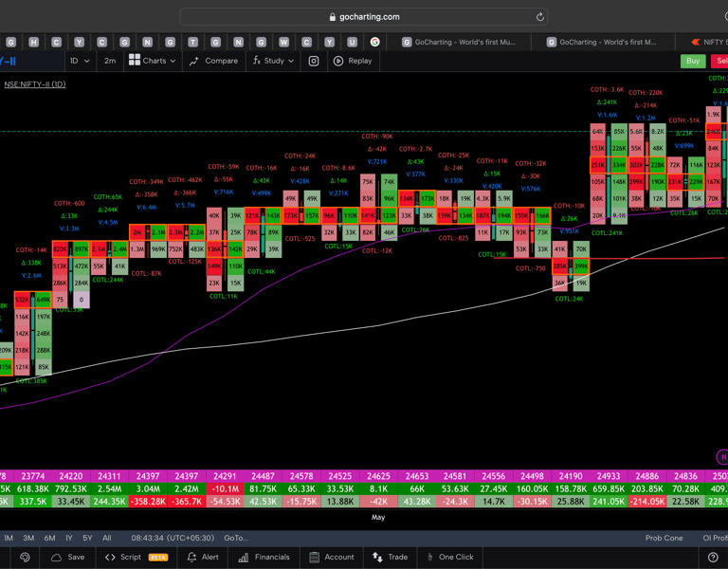This screenshot has height=569, width=728.
Task: Click the gocharting.com address bar
Action: click(364, 17)
